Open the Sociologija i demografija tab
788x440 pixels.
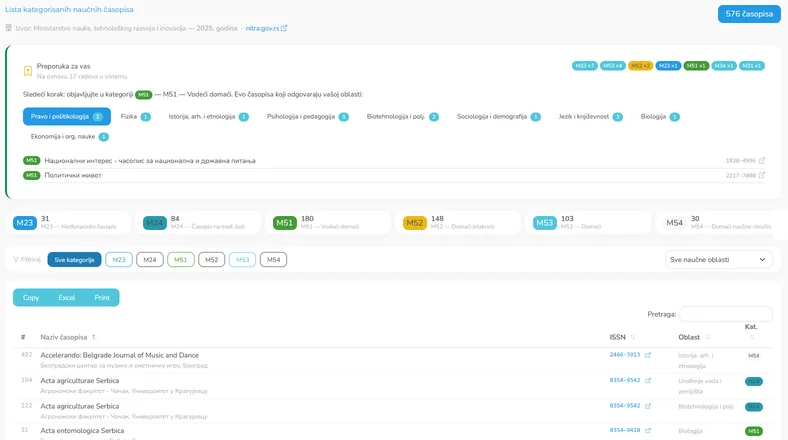[499, 117]
